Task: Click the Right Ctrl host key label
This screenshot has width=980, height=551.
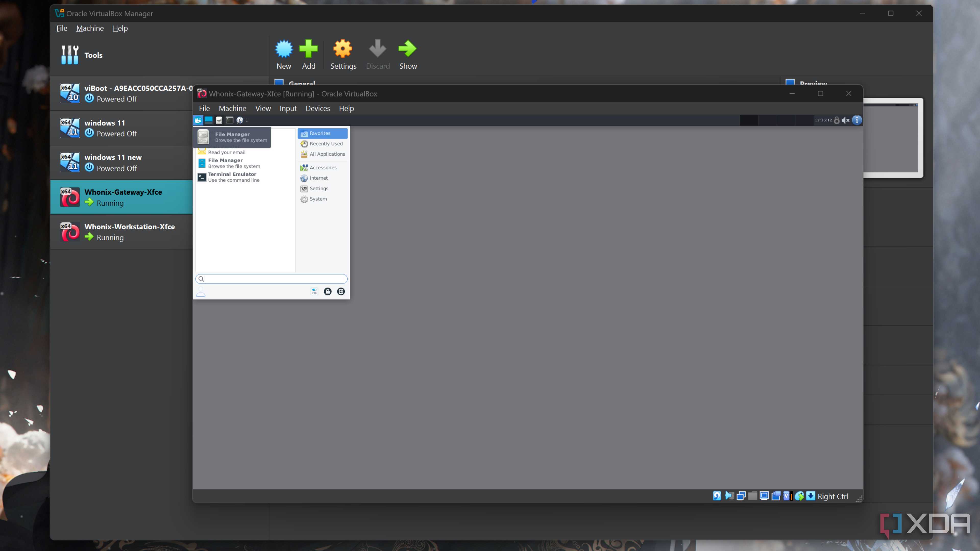Action: click(832, 496)
